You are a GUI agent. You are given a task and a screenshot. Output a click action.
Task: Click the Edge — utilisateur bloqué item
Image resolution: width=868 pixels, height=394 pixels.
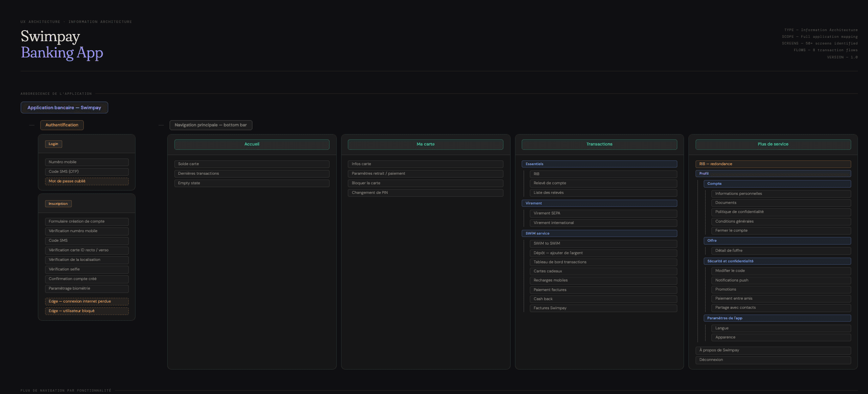[87, 311]
